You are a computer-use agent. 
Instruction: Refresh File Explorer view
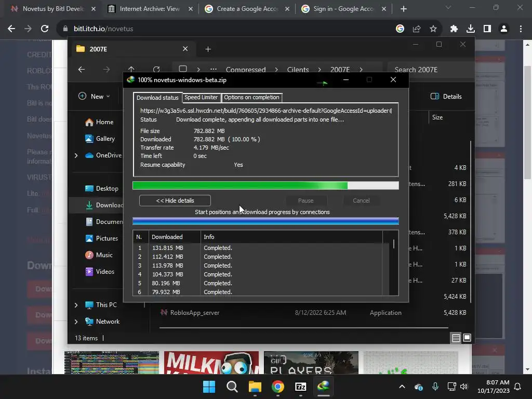156,69
